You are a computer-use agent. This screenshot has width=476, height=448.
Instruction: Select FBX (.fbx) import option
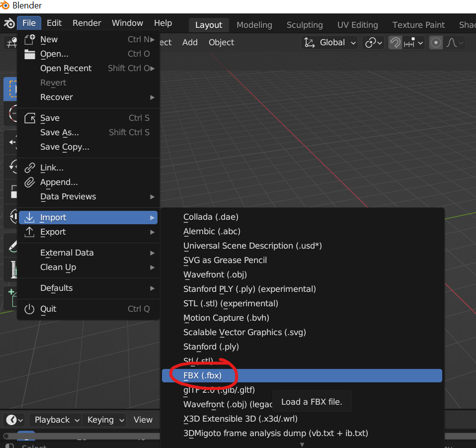tap(302, 376)
